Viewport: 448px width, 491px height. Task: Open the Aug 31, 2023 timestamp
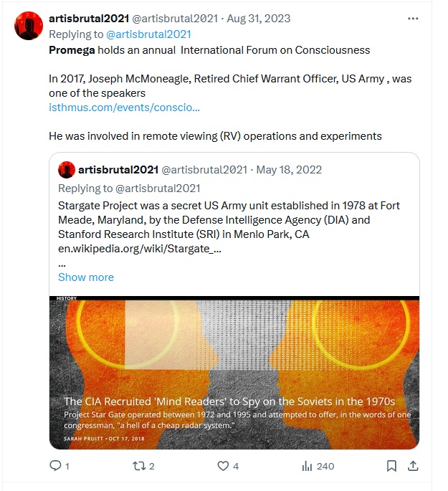[258, 19]
